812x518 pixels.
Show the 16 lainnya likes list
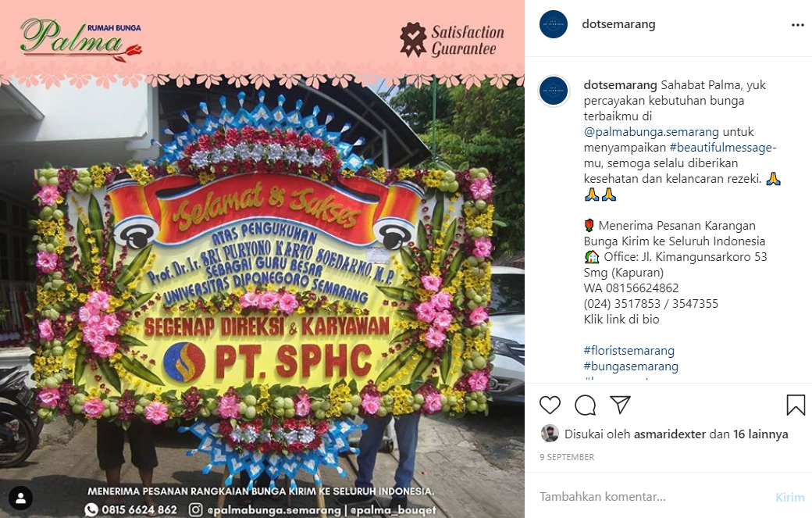point(760,434)
